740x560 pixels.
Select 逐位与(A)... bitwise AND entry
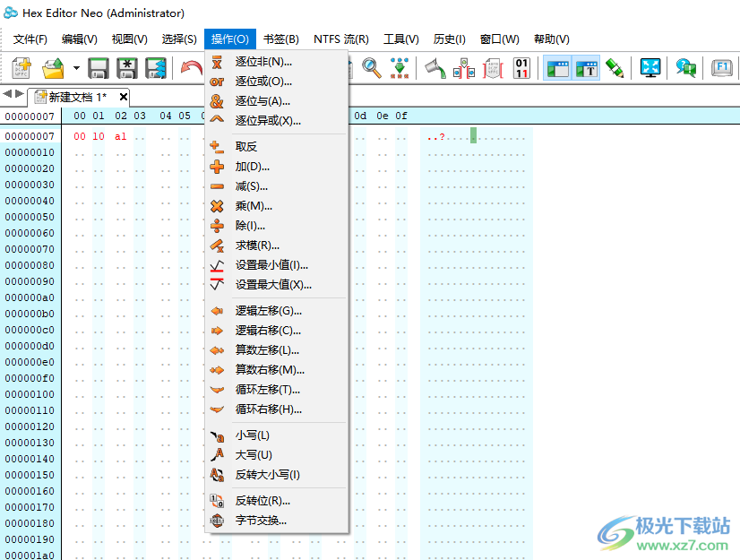tap(277, 101)
